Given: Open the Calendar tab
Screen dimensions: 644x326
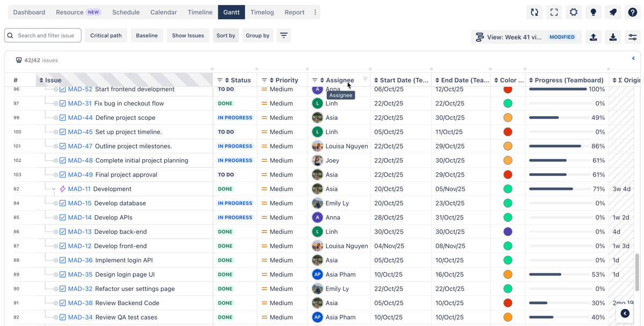Looking at the screenshot, I should point(163,12).
